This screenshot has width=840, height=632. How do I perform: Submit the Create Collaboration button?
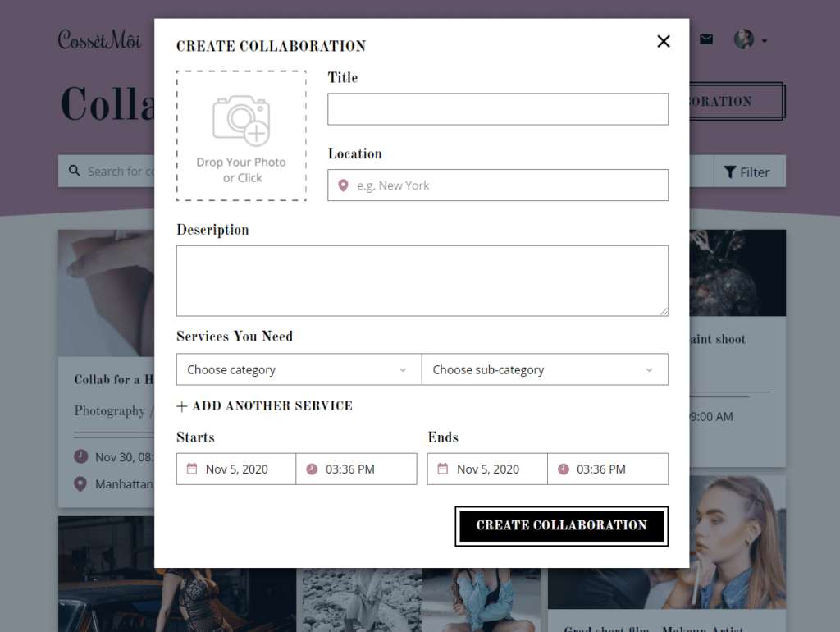click(561, 526)
